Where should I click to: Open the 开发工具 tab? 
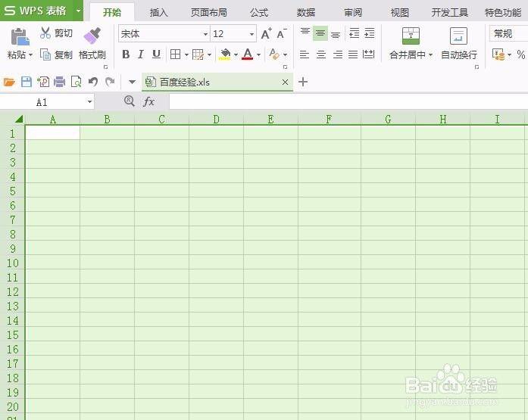pyautogui.click(x=450, y=12)
